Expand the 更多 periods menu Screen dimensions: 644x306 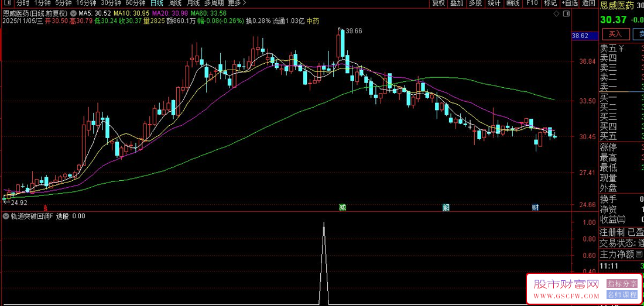[237, 3]
